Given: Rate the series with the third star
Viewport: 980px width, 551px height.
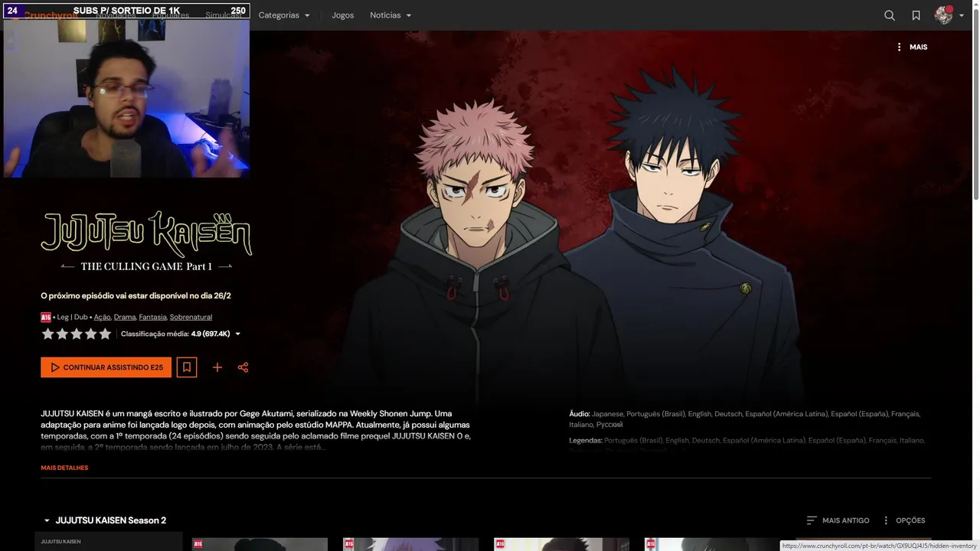Looking at the screenshot, I should 77,334.
